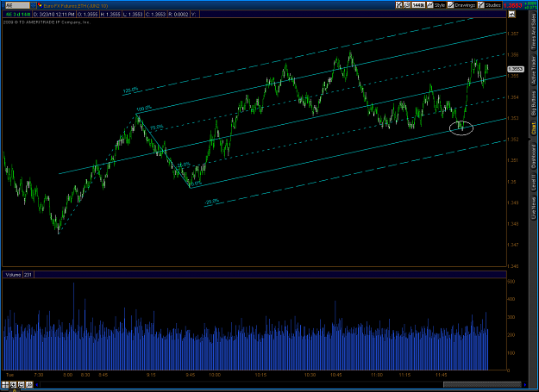Click the horizontal scrollbar thumb at bottom
The height and width of the screenshot is (392, 539).
[x=482, y=385]
